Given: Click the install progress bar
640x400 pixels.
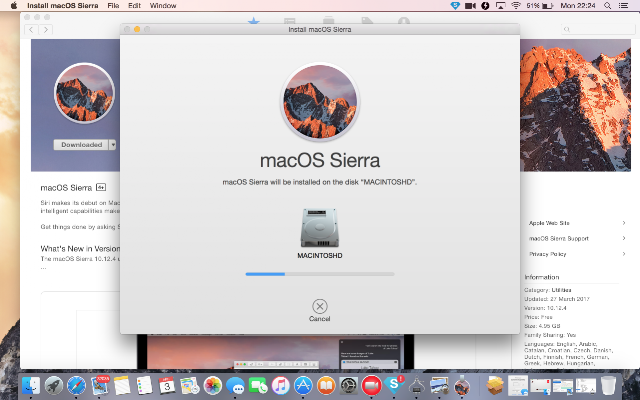Looking at the screenshot, I should [320, 274].
